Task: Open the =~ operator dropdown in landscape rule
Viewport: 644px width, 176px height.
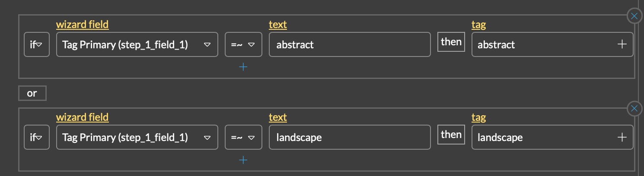Action: point(243,138)
